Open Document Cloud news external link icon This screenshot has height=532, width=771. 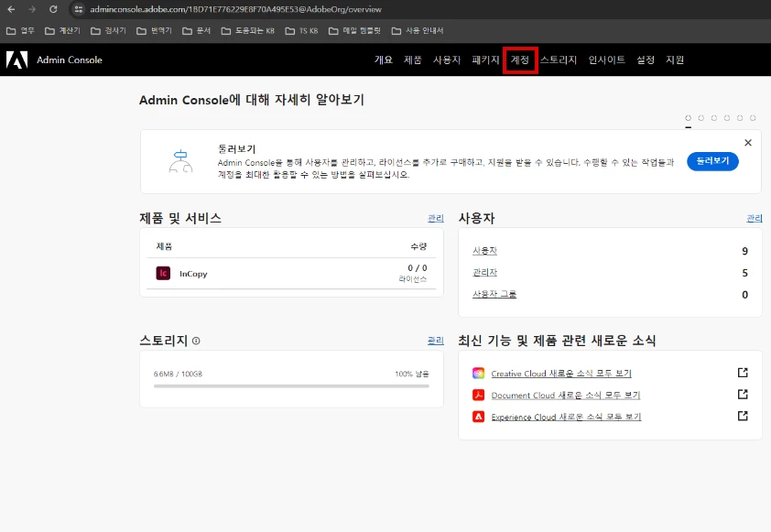coord(743,395)
